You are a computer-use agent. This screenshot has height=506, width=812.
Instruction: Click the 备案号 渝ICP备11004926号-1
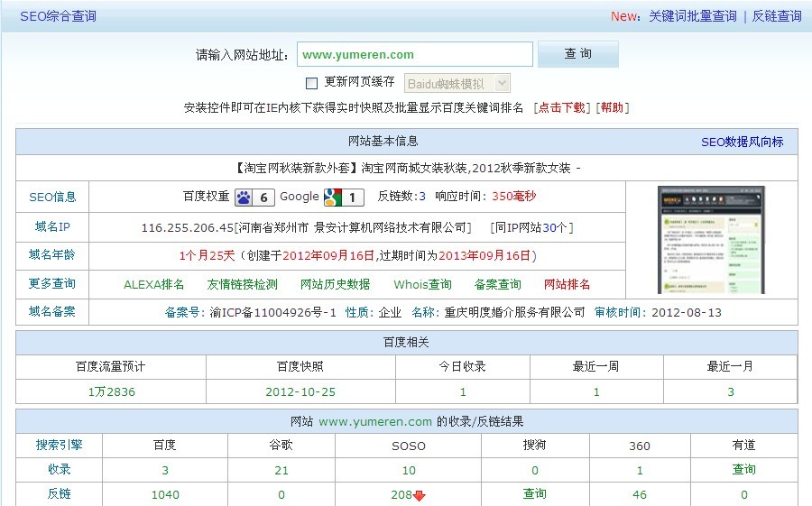[x=272, y=312]
